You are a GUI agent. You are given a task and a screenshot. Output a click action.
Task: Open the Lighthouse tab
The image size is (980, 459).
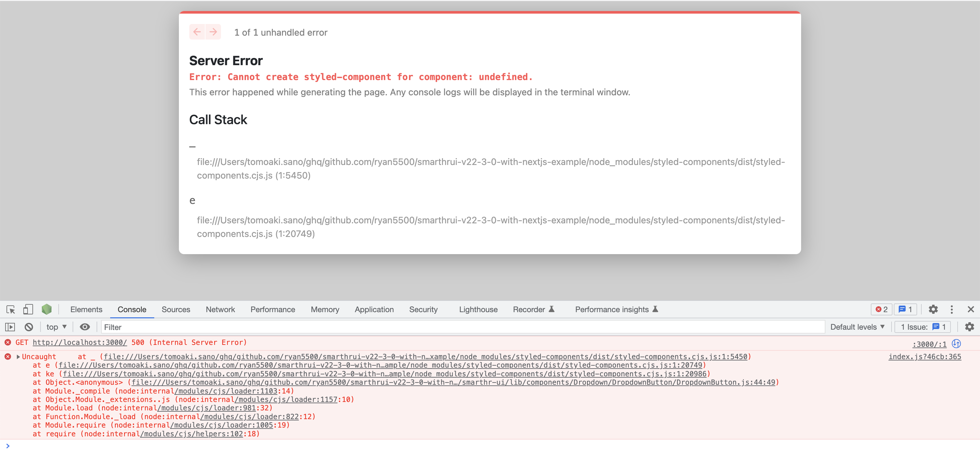tap(478, 310)
